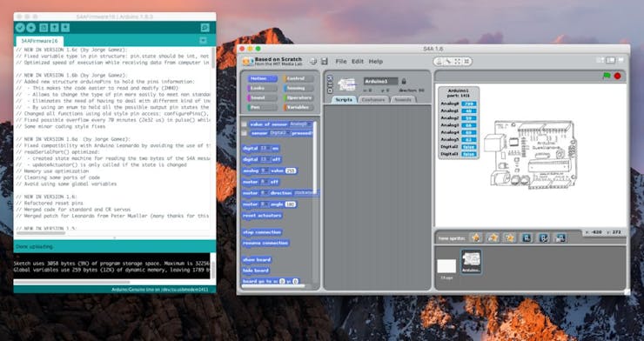Open the File menu in S4A

tap(341, 61)
